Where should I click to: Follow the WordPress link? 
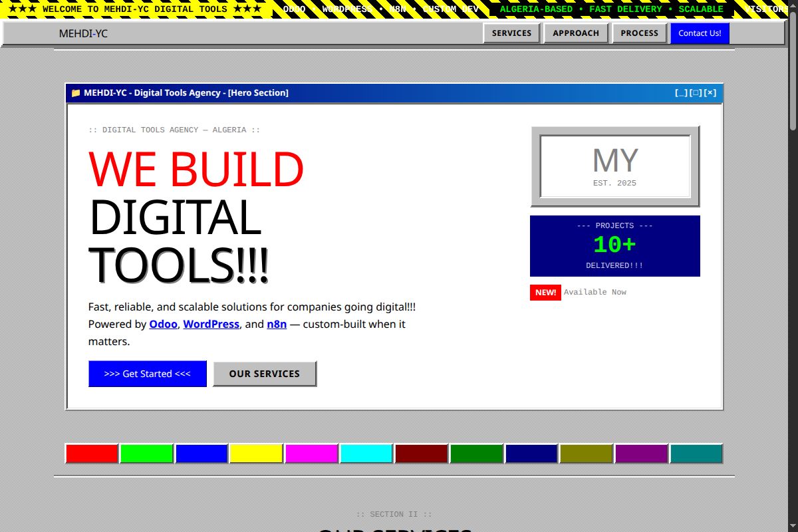[x=211, y=325]
